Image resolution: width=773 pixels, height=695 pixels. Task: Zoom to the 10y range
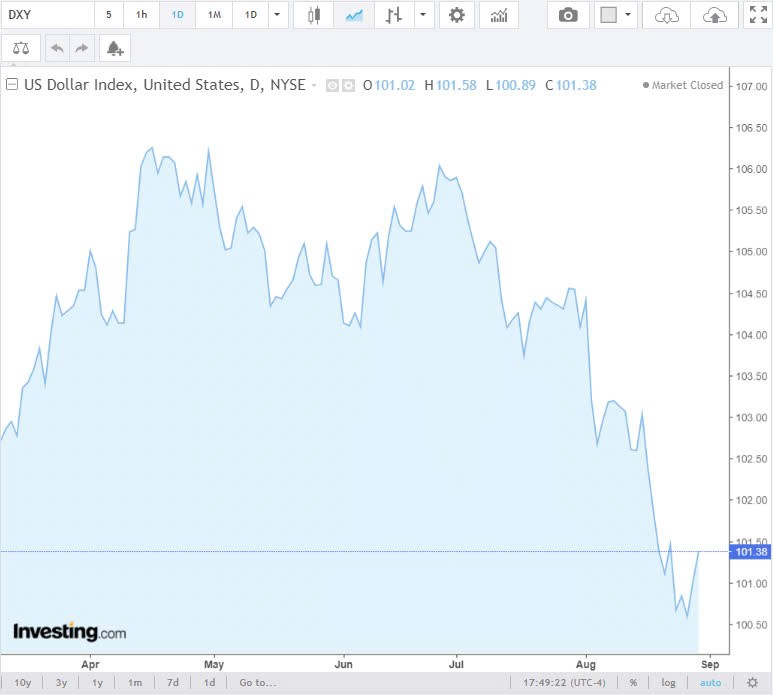click(23, 683)
